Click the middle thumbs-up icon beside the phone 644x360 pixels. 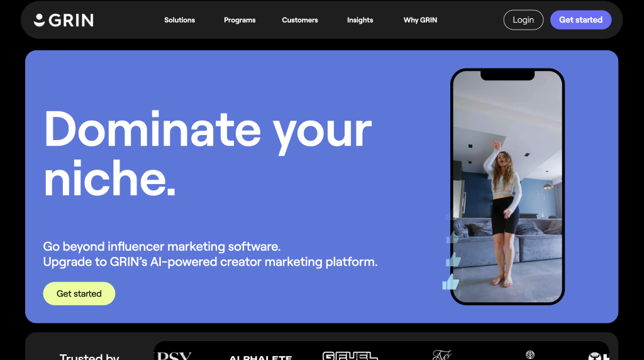pos(453,260)
